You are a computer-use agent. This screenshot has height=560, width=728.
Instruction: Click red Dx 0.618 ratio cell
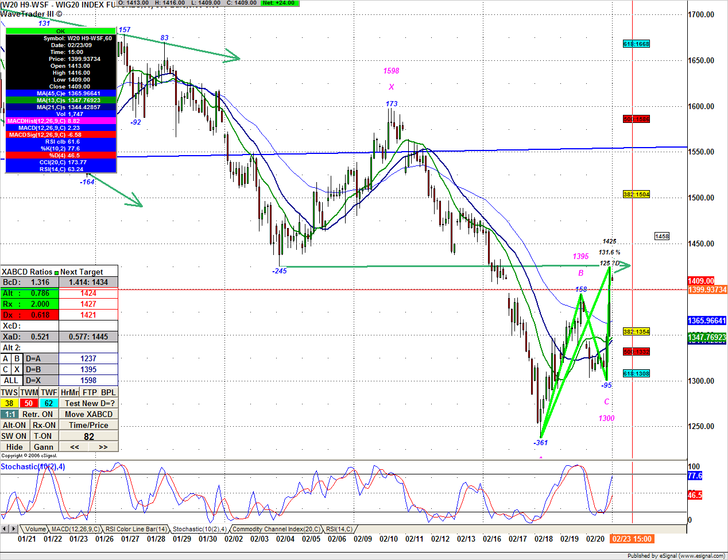tap(29, 315)
